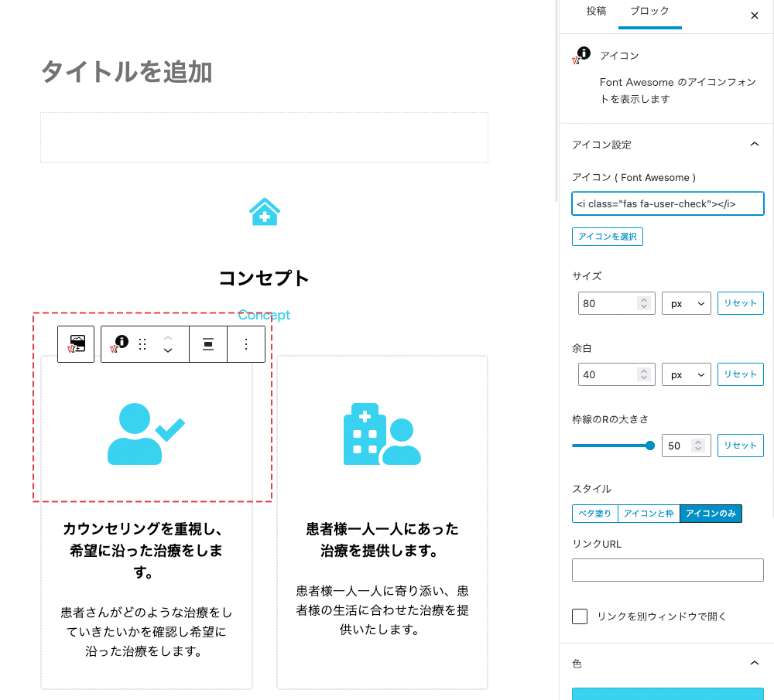Open the block options three-dot menu

point(246,344)
